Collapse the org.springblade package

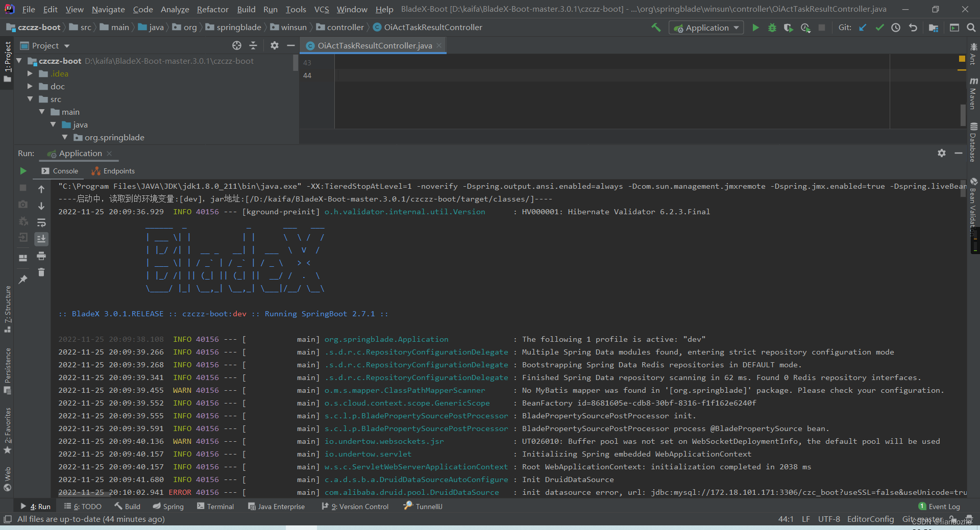(65, 137)
